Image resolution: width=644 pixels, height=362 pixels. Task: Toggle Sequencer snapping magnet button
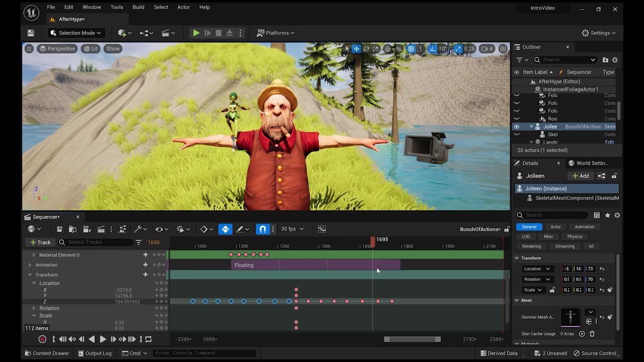point(263,229)
